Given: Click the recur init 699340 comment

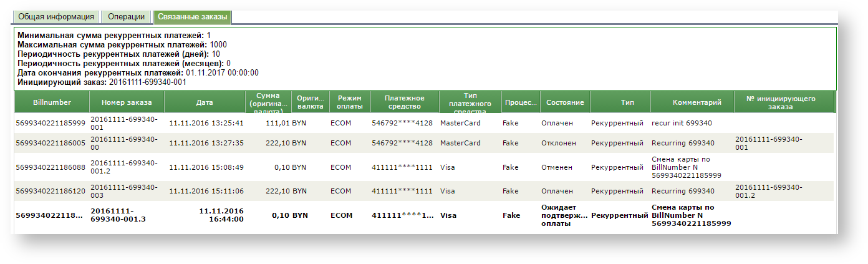Looking at the screenshot, I should [682, 124].
